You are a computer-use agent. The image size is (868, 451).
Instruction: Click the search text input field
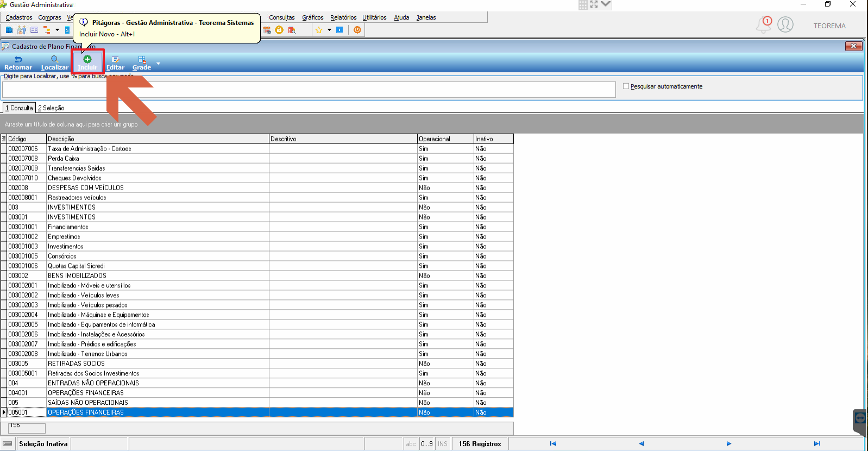click(x=309, y=90)
